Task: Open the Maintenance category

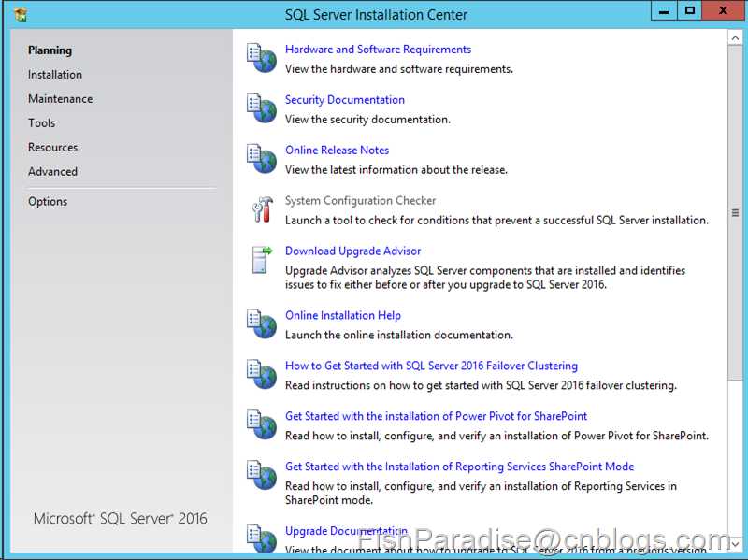Action: click(61, 99)
